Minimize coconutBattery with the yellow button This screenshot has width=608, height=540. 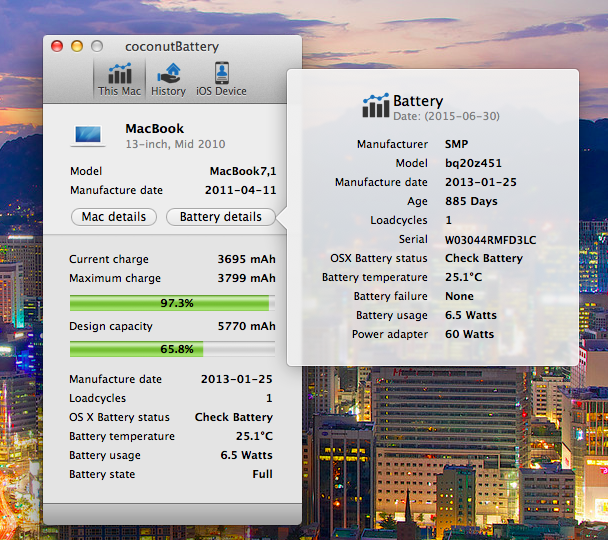point(77,47)
